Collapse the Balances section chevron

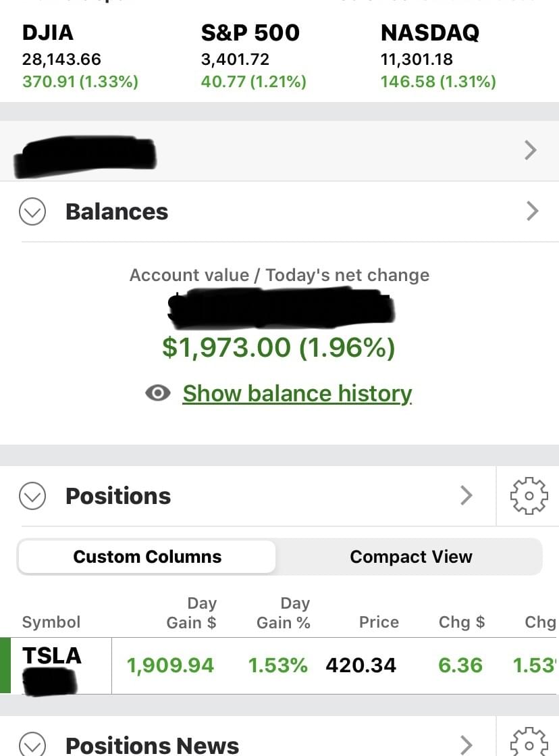tap(32, 212)
